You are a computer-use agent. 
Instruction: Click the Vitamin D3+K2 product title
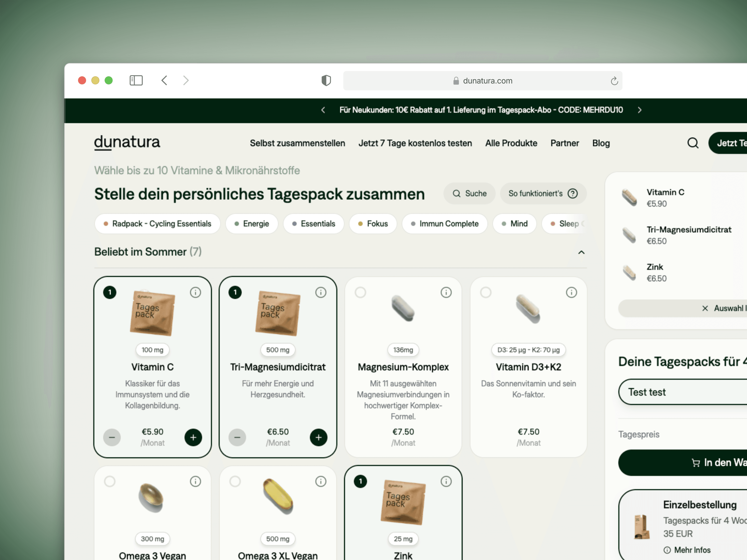(x=528, y=367)
